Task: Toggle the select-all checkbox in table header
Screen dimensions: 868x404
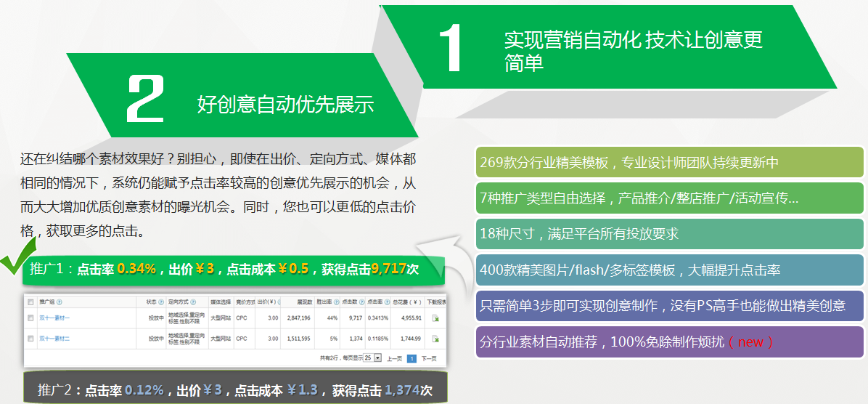Action: coord(30,302)
